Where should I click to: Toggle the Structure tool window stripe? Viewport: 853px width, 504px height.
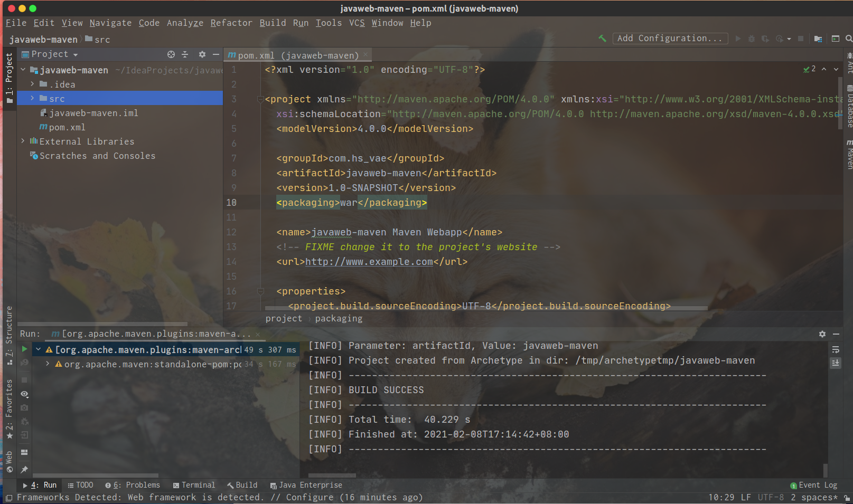[x=8, y=335]
